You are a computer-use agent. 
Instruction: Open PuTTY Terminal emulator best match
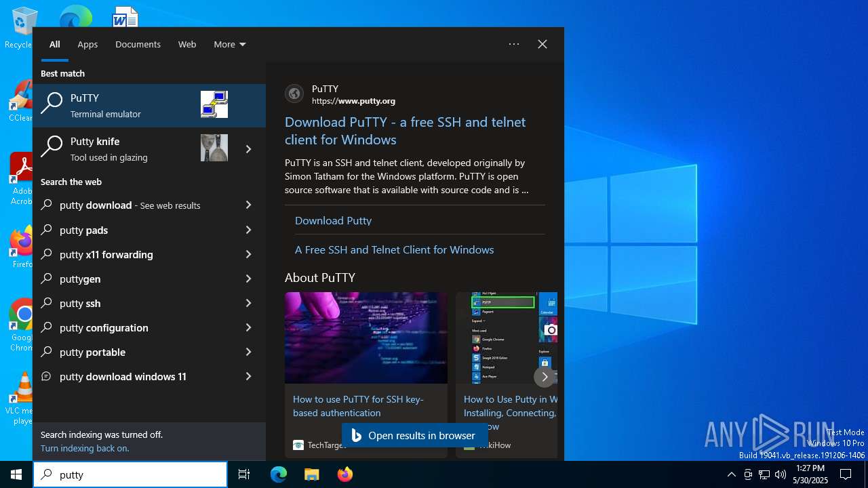tap(149, 106)
